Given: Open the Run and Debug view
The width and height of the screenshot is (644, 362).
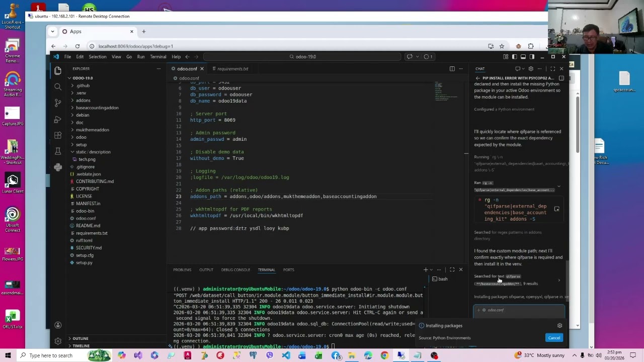Looking at the screenshot, I should [58, 119].
